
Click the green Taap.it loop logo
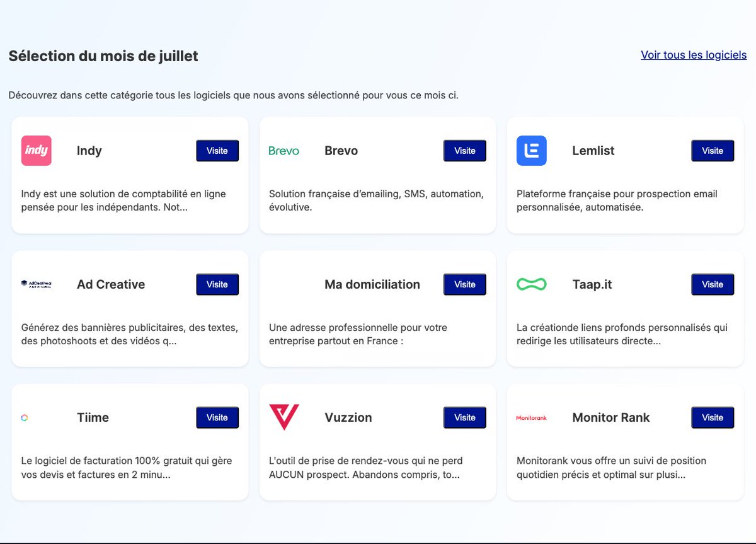click(532, 284)
